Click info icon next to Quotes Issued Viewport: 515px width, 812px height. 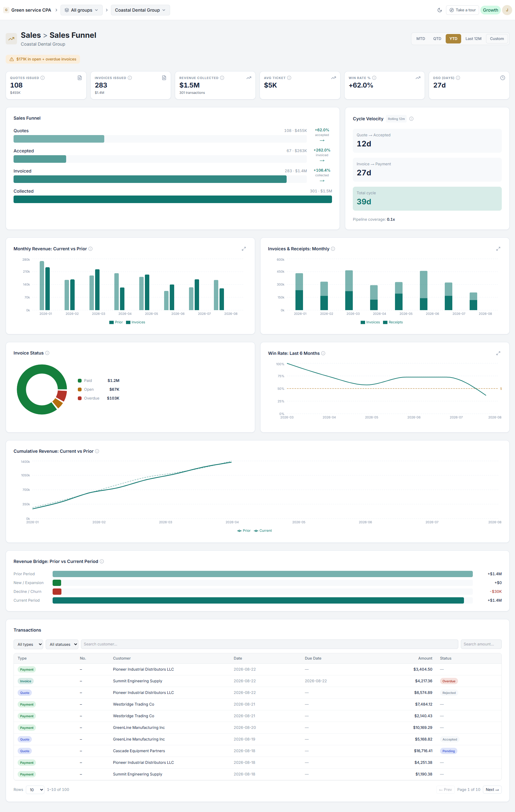pos(43,78)
